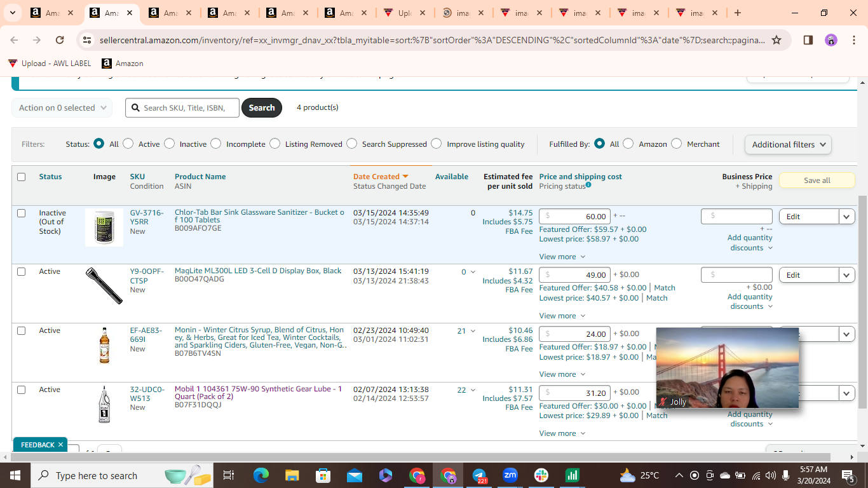Choose the Inactive status filter
Image resolution: width=868 pixels, height=488 pixels.
click(x=170, y=144)
